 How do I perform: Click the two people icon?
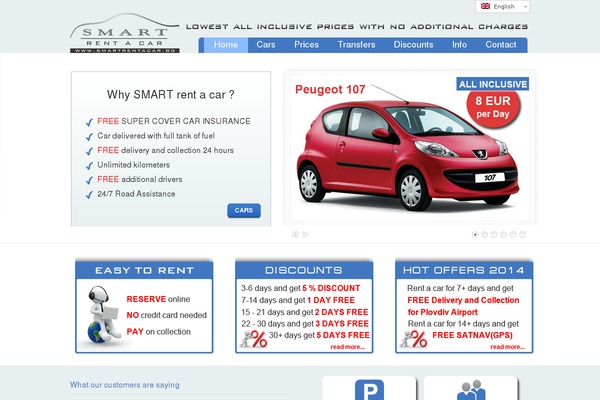(x=471, y=390)
